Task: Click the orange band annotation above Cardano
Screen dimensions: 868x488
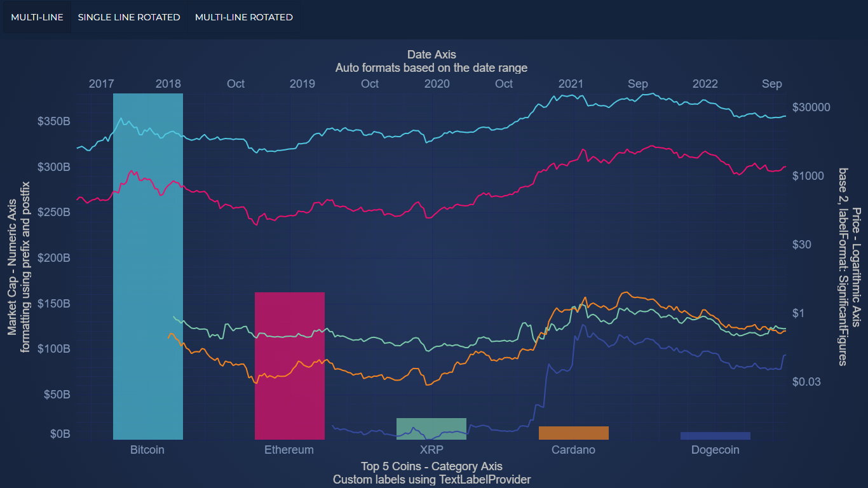Action: coord(573,431)
